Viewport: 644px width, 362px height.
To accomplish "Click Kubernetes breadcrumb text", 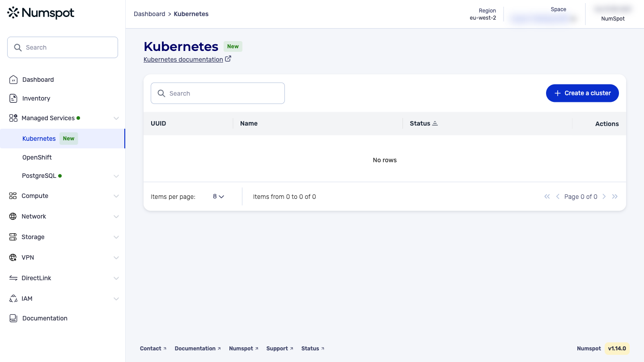I will tap(191, 14).
